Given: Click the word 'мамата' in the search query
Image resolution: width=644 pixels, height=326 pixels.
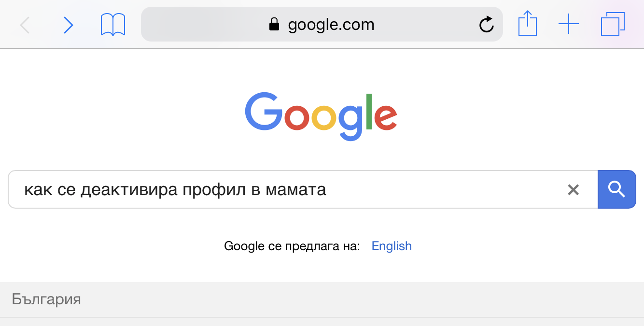Looking at the screenshot, I should click(x=295, y=190).
